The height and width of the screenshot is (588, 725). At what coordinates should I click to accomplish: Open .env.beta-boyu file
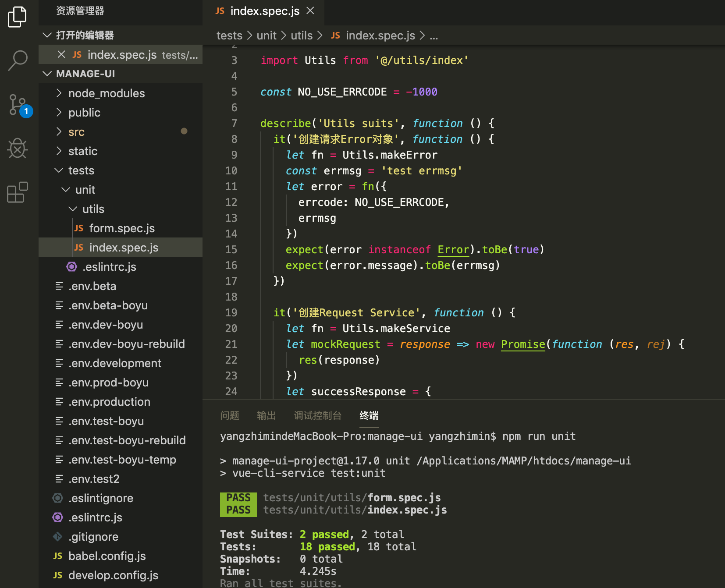[x=121, y=305]
